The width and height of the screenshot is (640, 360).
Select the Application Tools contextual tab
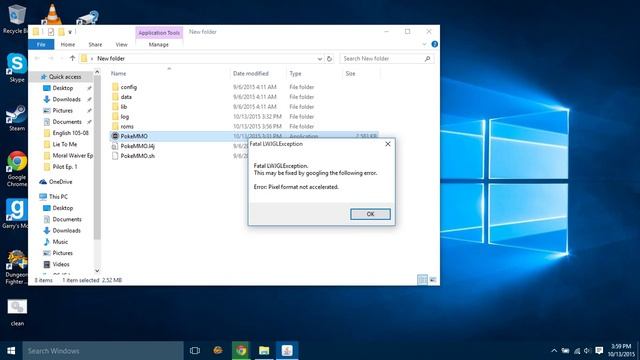(159, 33)
